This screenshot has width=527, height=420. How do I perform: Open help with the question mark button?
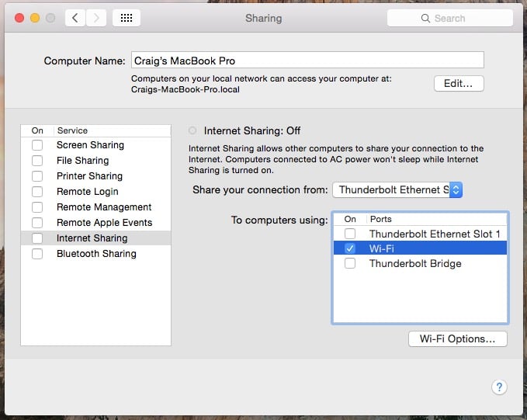(x=499, y=387)
